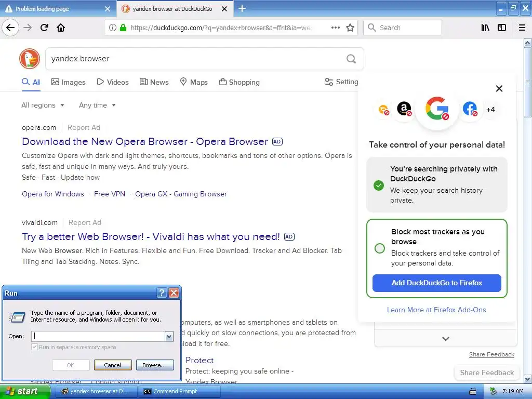Click the page vertical scrollbar thumb

coord(527,82)
